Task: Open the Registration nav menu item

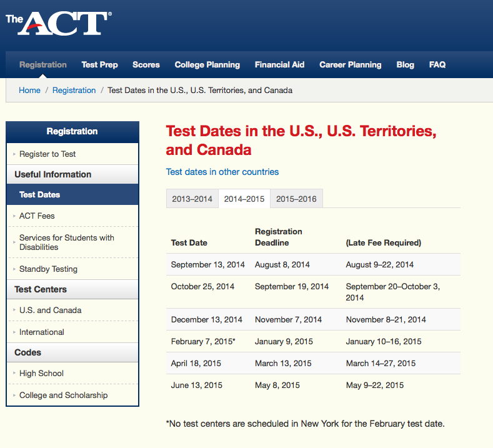Action: pyautogui.click(x=43, y=65)
